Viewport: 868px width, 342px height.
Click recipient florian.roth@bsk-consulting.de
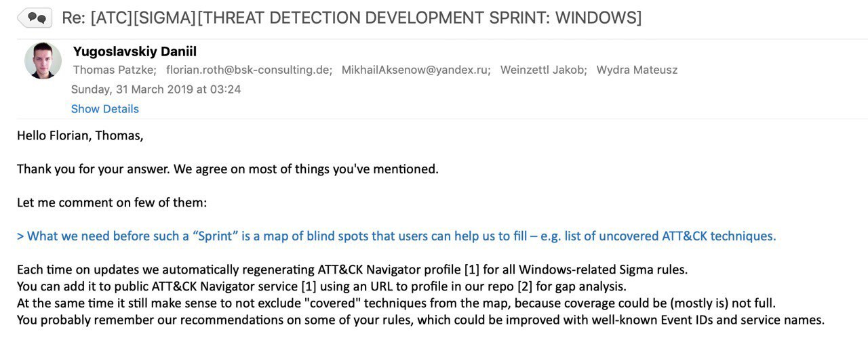[249, 70]
